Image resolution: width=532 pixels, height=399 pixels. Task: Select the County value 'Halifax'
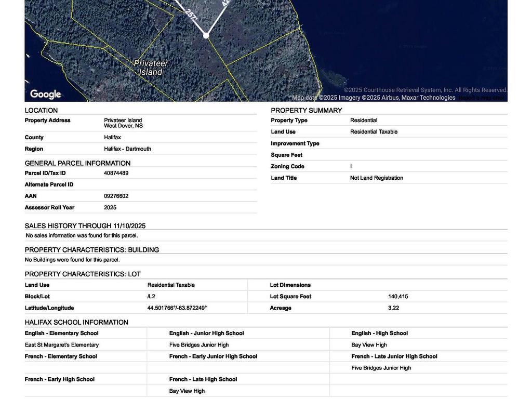112,137
